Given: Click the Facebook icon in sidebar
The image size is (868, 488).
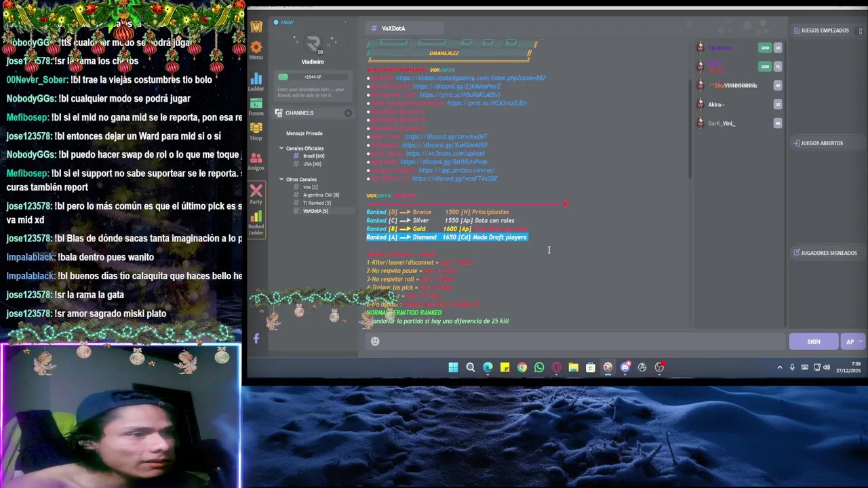Looking at the screenshot, I should pyautogui.click(x=256, y=338).
